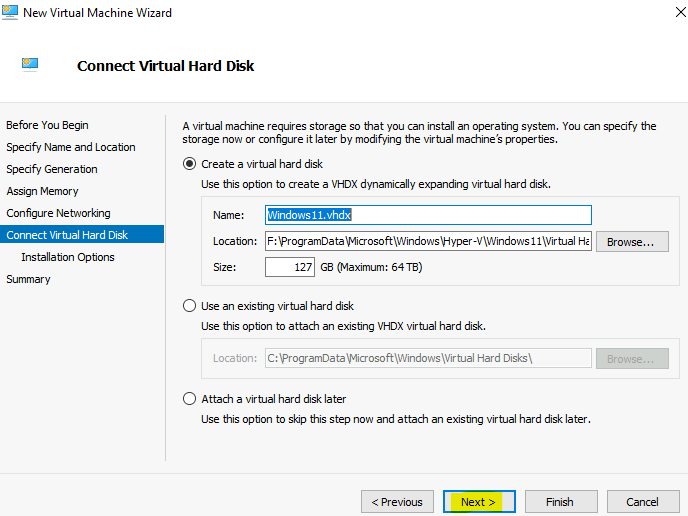The width and height of the screenshot is (688, 516).
Task: Open Installation Options sub-step
Action: click(68, 257)
